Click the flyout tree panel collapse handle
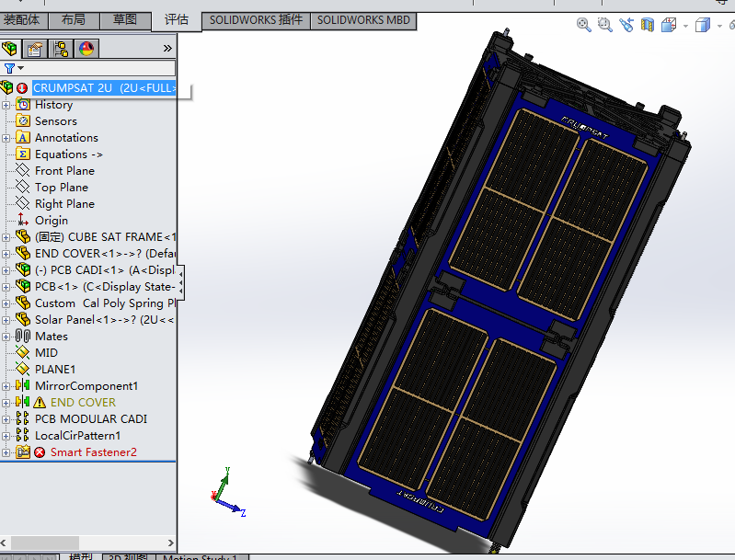This screenshot has height=560, width=735. (x=181, y=280)
